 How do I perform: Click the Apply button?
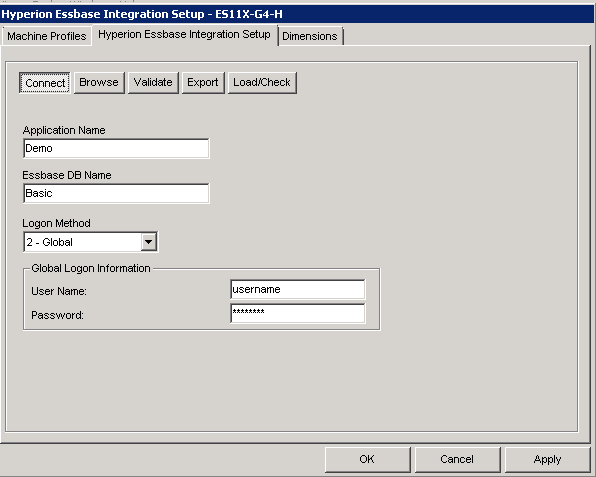[547, 460]
